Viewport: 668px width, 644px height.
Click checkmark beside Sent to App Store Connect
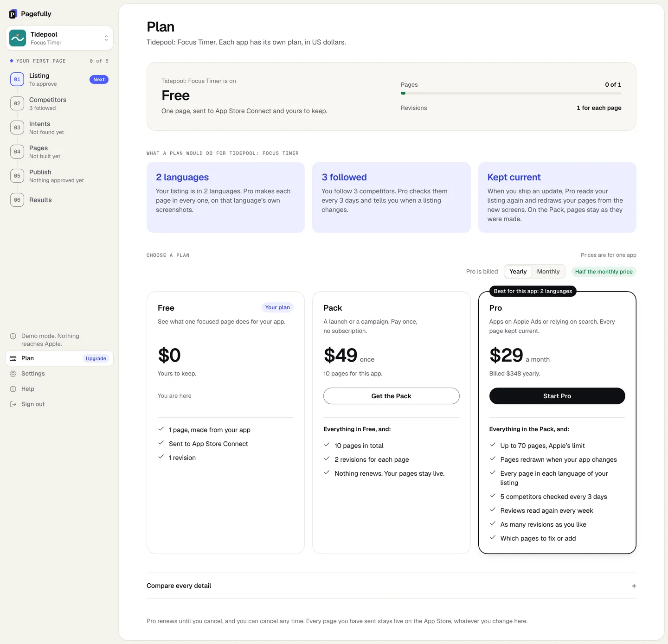pos(161,443)
